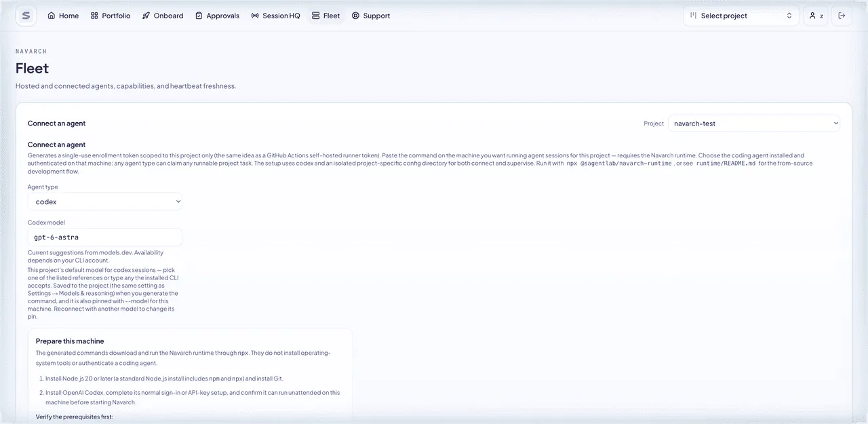Open the Onboard section
Screen dimensions: 868x424
coord(163,16)
